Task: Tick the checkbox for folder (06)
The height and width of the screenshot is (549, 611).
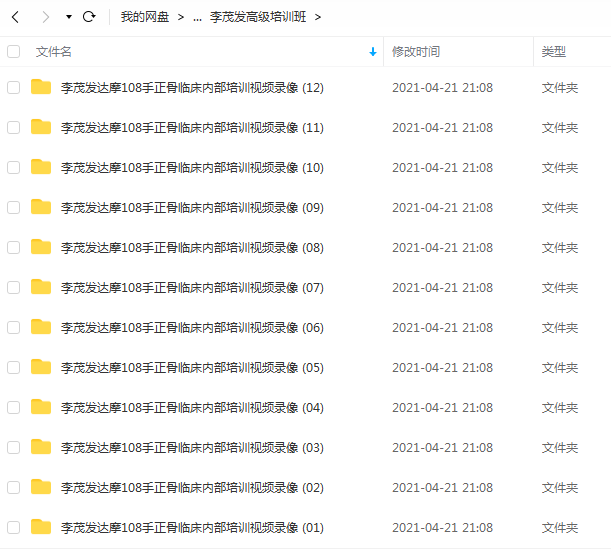Action: coord(14,327)
